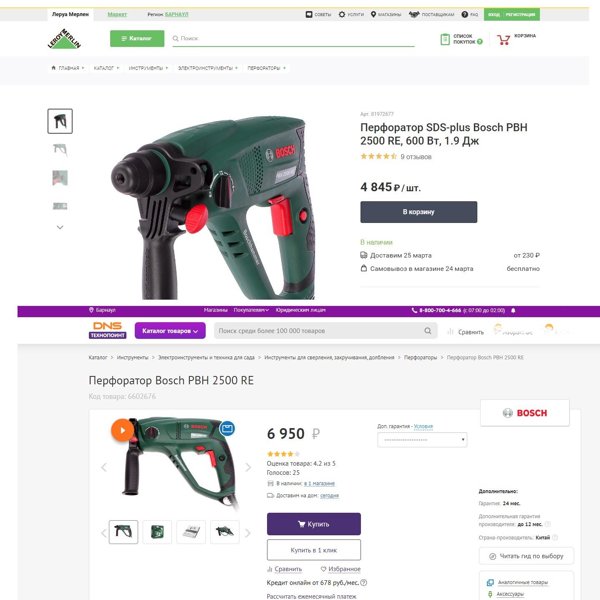Screen dimensions: 600x600
Task: Open the 'Доп. гарантия' dropdown
Action: (x=422, y=440)
